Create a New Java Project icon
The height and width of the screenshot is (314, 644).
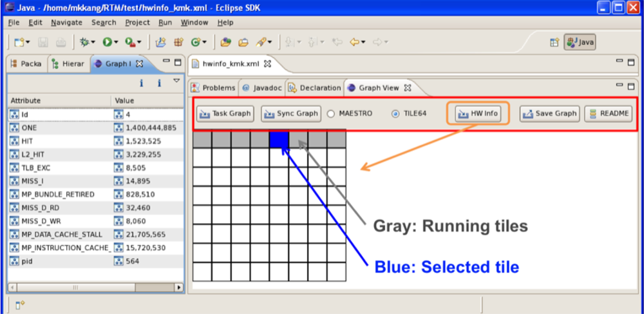160,42
